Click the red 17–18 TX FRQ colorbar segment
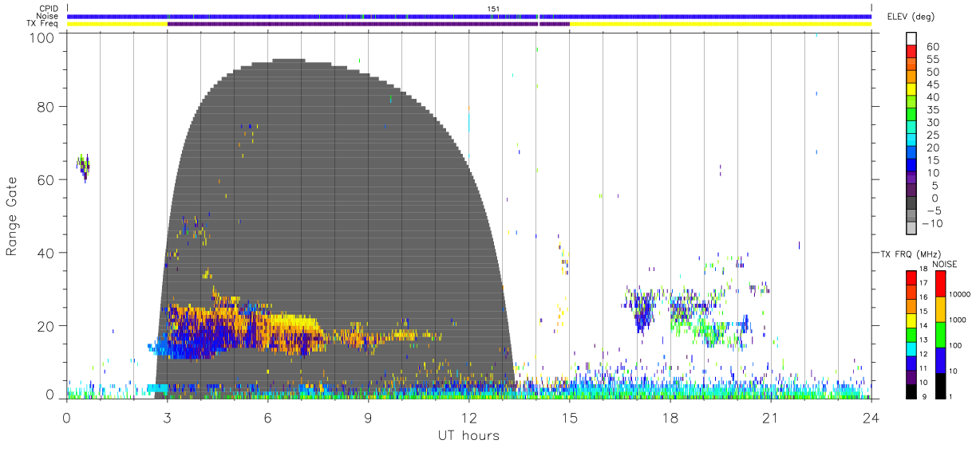The width and height of the screenshot is (980, 452). (911, 277)
